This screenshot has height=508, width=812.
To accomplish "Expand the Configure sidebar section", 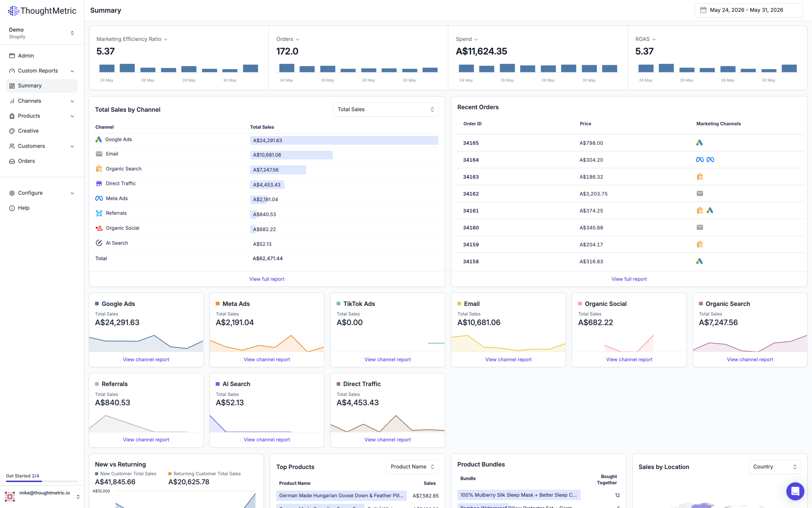I will point(42,193).
